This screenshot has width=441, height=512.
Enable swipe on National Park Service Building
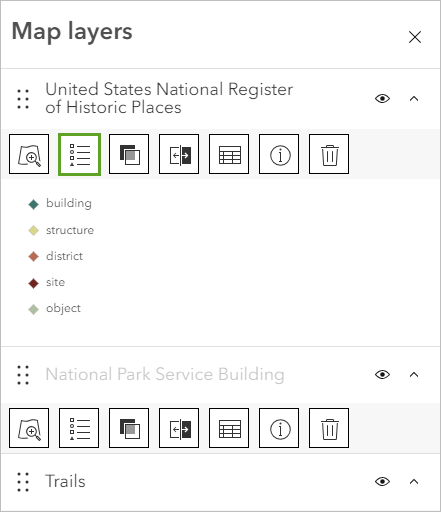pos(179,428)
